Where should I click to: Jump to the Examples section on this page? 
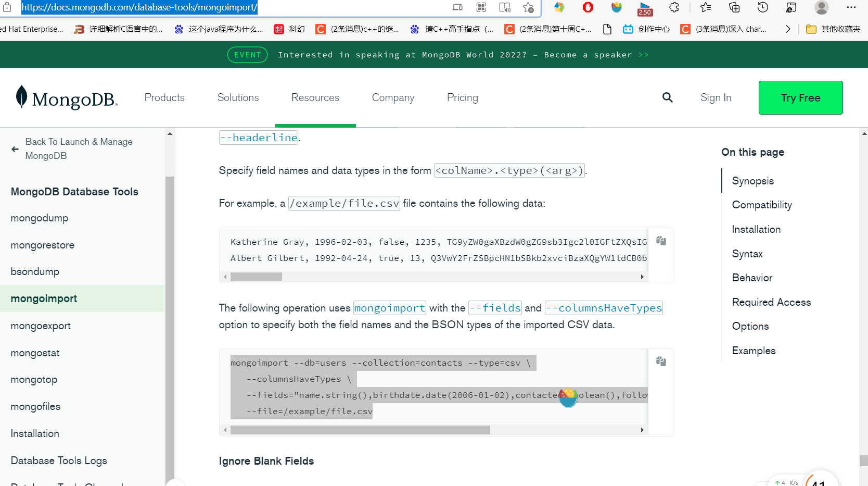(x=754, y=350)
